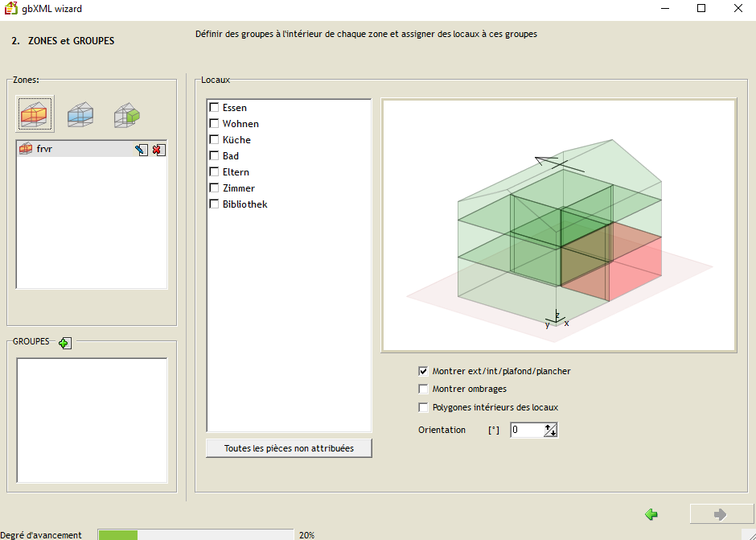Click the Orientation value input field
756x540 pixels.
527,430
